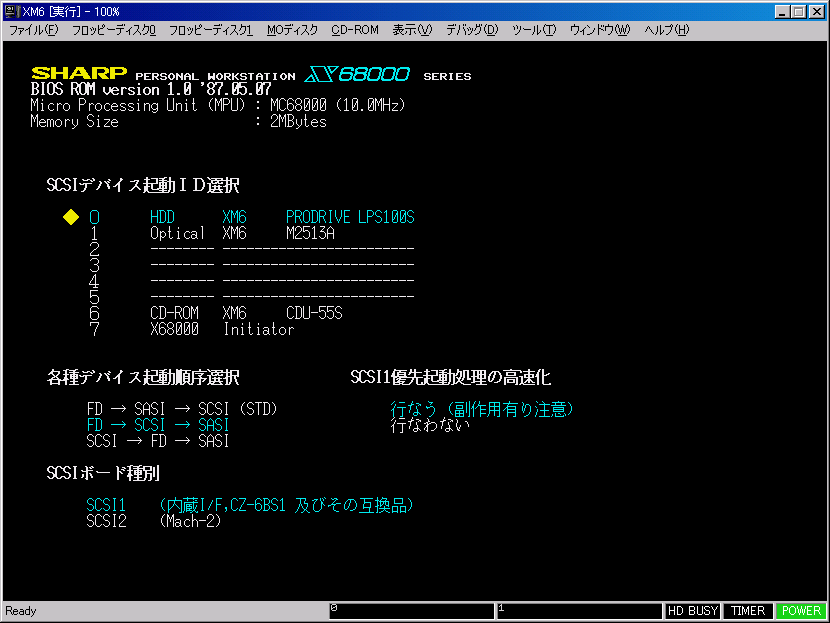This screenshot has width=830, height=623.
Task: Select SCSI ID 1 Optical M2513A row
Action: (212, 233)
